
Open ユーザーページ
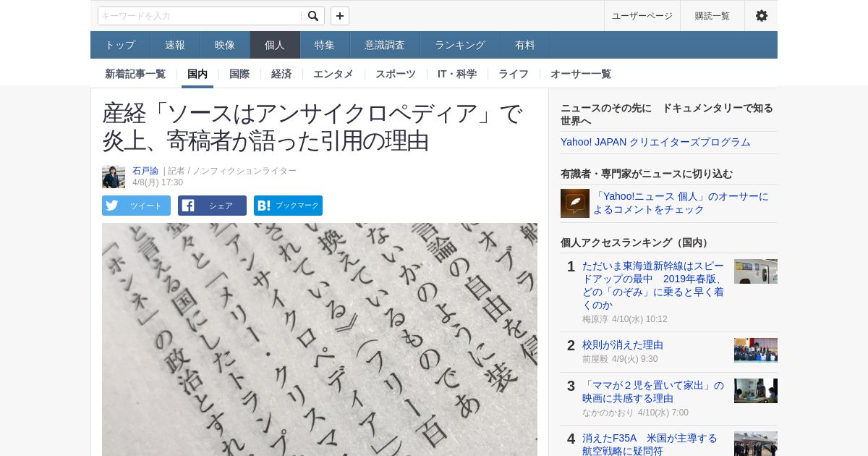pos(642,16)
